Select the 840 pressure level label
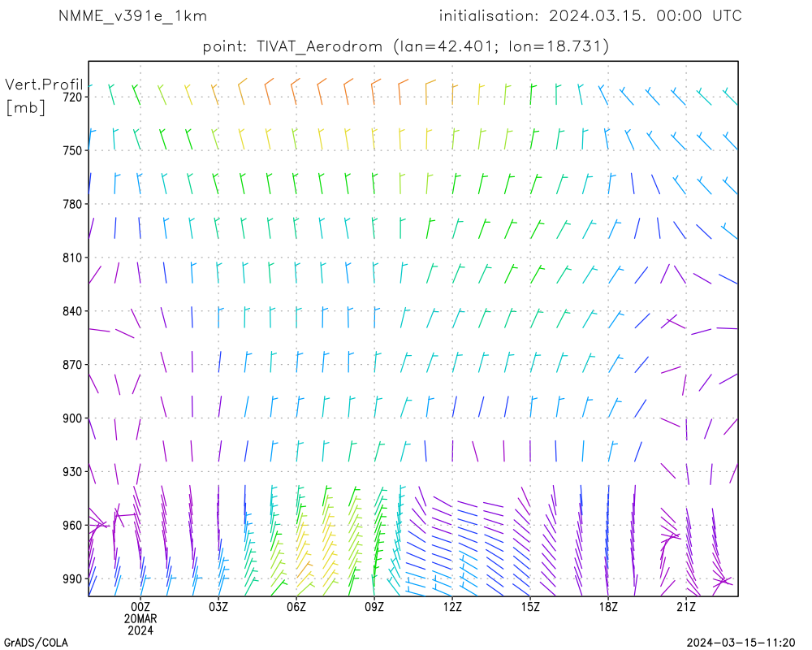This screenshot has height=650, width=812. [x=72, y=311]
